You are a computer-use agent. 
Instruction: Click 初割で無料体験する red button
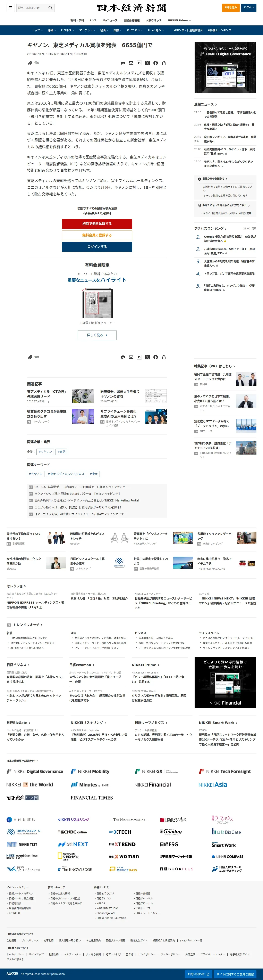pos(97,224)
